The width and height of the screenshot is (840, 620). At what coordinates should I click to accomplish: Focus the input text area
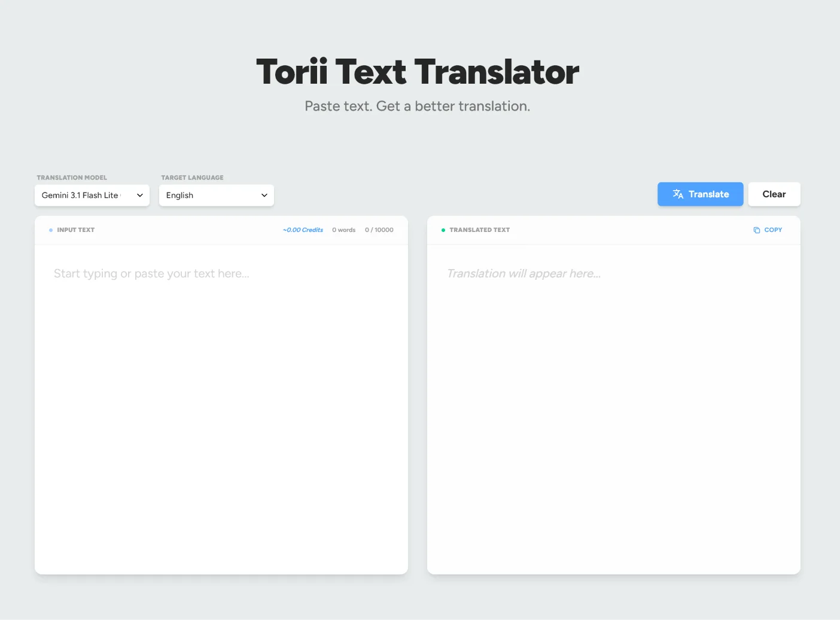click(221, 410)
